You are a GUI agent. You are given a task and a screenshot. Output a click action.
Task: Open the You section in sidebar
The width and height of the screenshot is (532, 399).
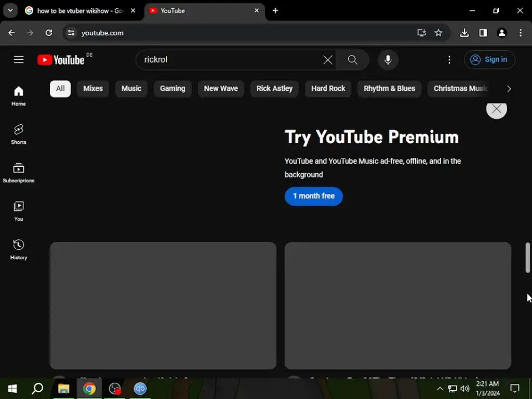pos(19,211)
